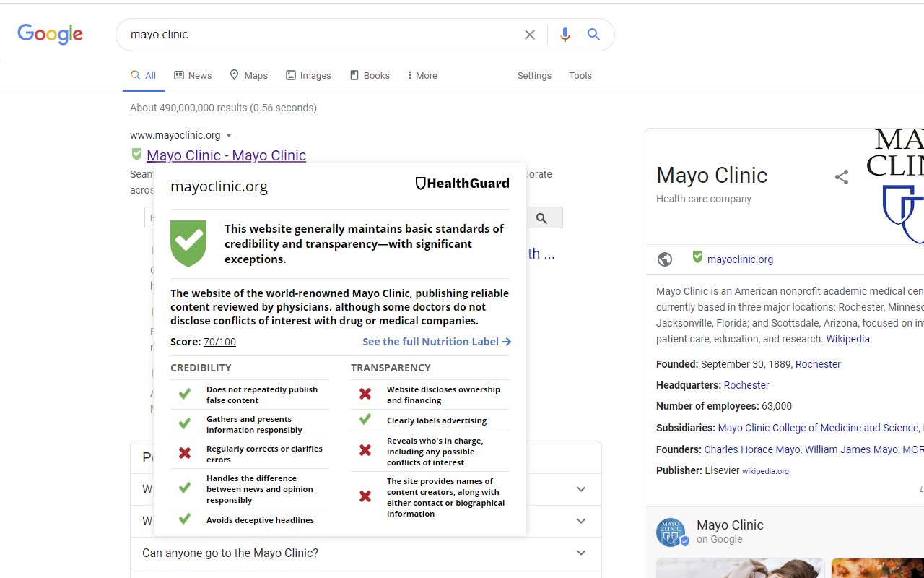Expand the question 'Can anyone go to the Mayo Clinic?'
This screenshot has height=578, width=924.
(x=580, y=553)
